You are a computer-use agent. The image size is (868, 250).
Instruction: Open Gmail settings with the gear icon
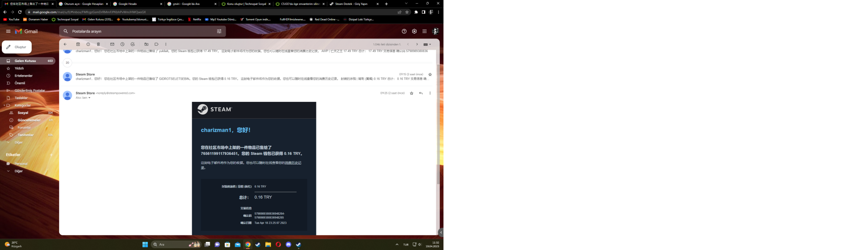tap(414, 31)
